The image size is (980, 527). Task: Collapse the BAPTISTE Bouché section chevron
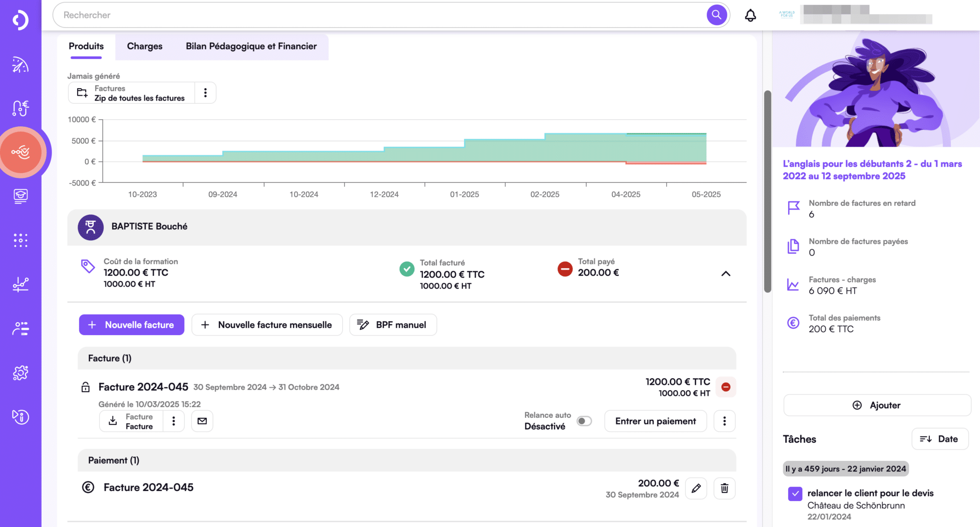(x=725, y=274)
